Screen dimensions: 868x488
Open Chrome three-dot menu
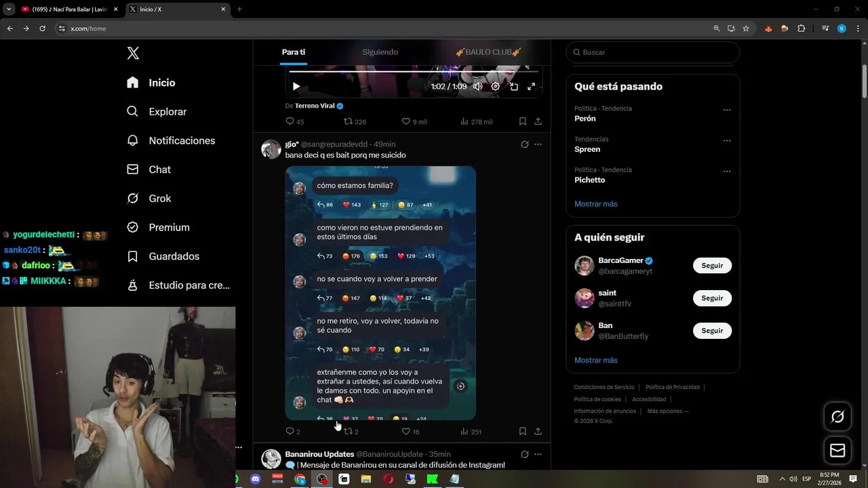click(x=857, y=28)
